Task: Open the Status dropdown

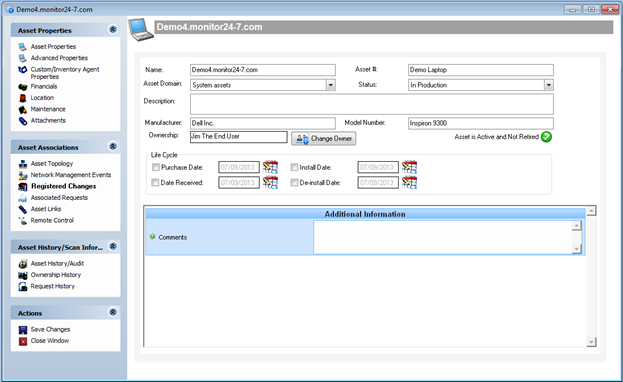Action: [549, 85]
